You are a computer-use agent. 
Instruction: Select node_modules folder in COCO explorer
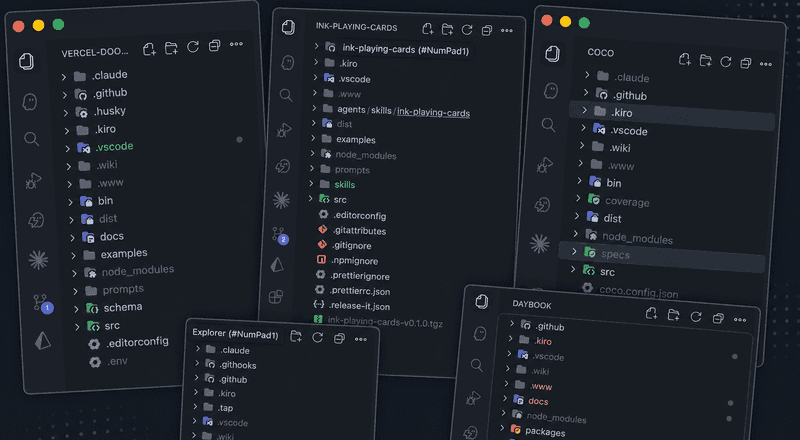tap(638, 237)
